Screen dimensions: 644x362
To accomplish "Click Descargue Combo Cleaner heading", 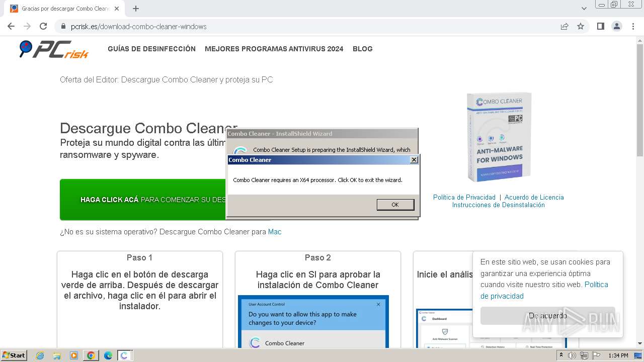I will pyautogui.click(x=148, y=128).
